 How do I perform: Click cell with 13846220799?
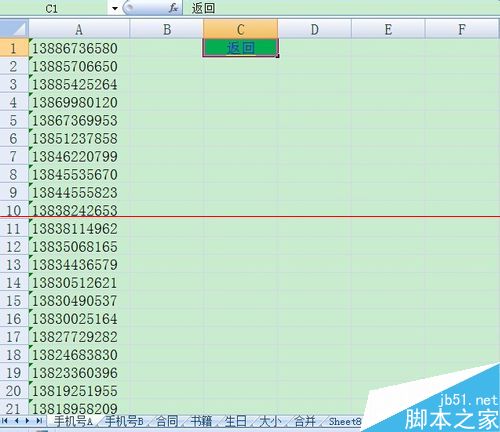click(x=79, y=156)
